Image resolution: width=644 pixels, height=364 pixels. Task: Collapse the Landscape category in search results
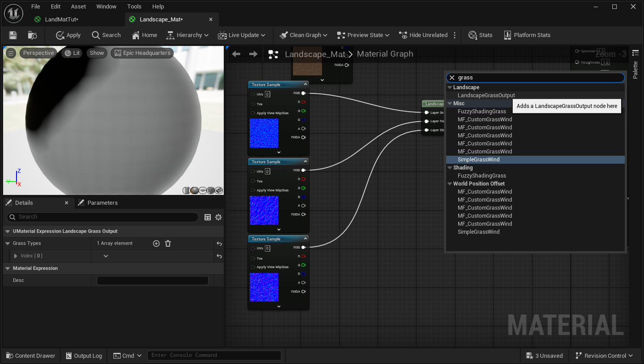(450, 87)
